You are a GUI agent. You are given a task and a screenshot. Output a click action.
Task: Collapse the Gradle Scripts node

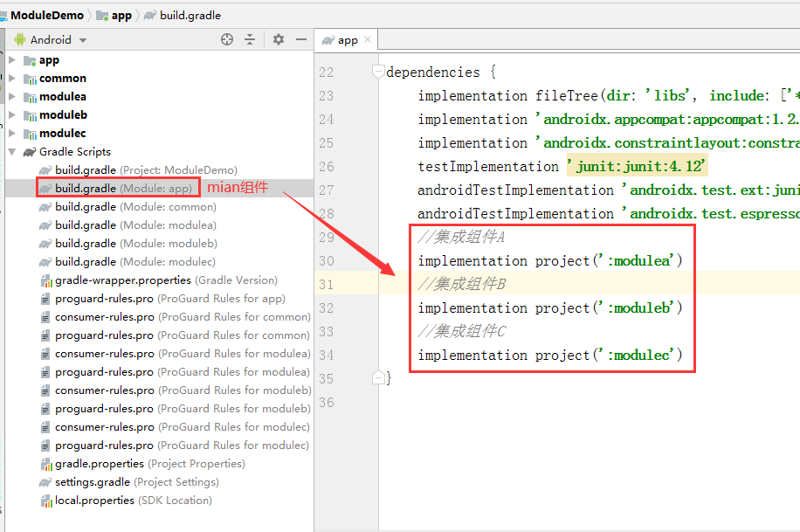12,152
